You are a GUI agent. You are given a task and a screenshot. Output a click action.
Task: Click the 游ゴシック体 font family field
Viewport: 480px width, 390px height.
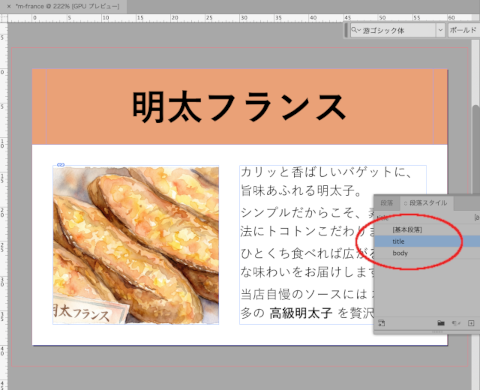[x=393, y=30]
